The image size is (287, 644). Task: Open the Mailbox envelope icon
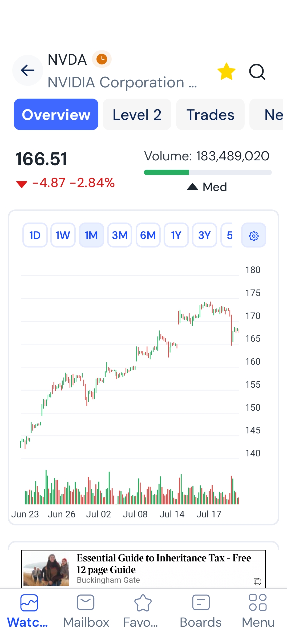tap(86, 602)
